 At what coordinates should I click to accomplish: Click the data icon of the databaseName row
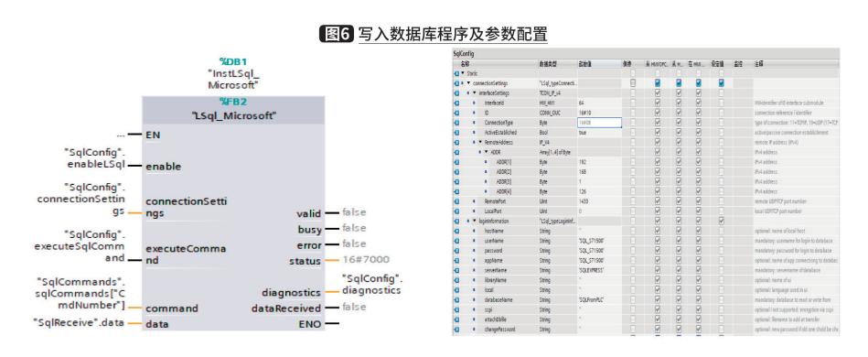(x=456, y=300)
